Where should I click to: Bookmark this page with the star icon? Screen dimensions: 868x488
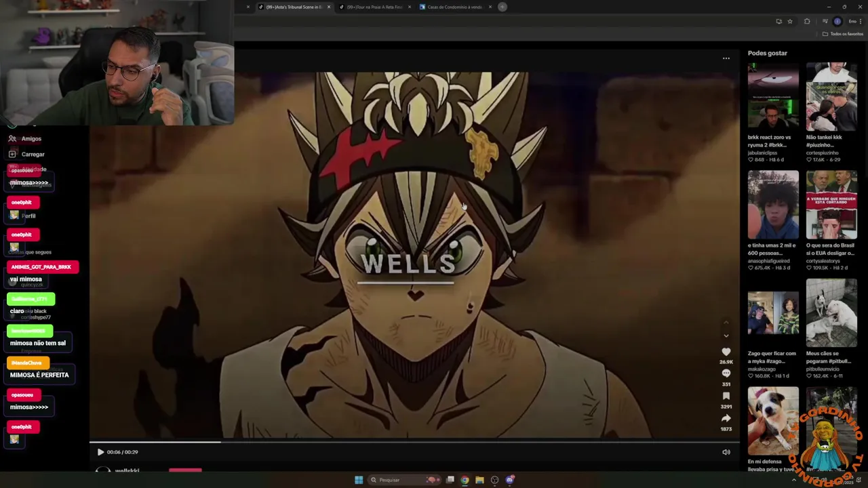(790, 21)
